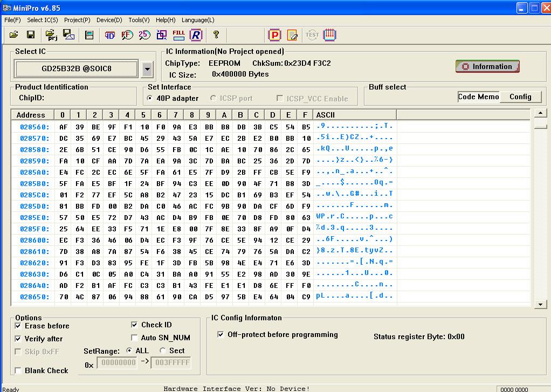Click the Save project icon
Image resolution: width=551 pixels, height=392 pixels.
[x=68, y=34]
